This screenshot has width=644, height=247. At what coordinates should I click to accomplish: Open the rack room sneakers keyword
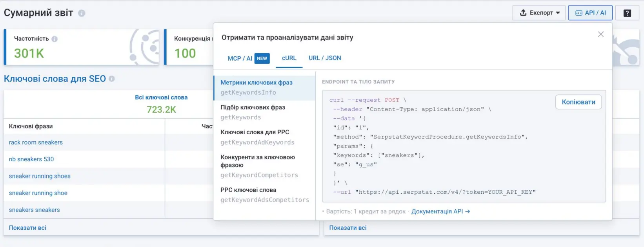click(x=36, y=142)
